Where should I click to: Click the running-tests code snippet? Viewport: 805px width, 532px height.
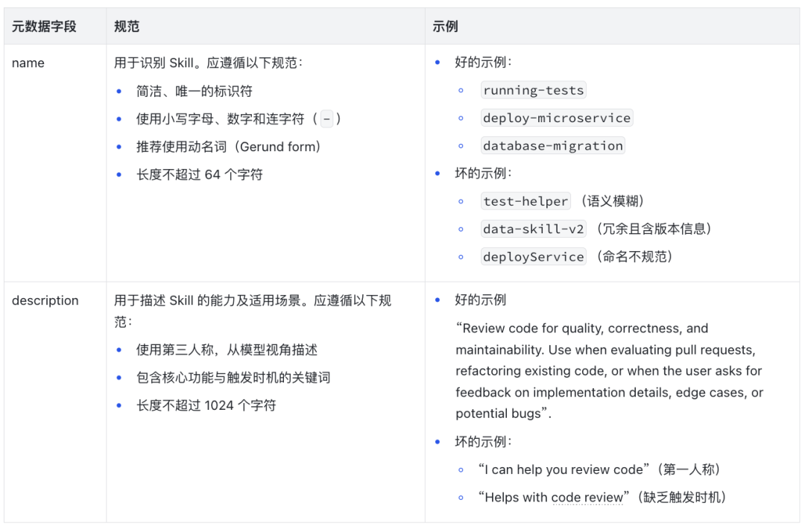click(x=534, y=91)
